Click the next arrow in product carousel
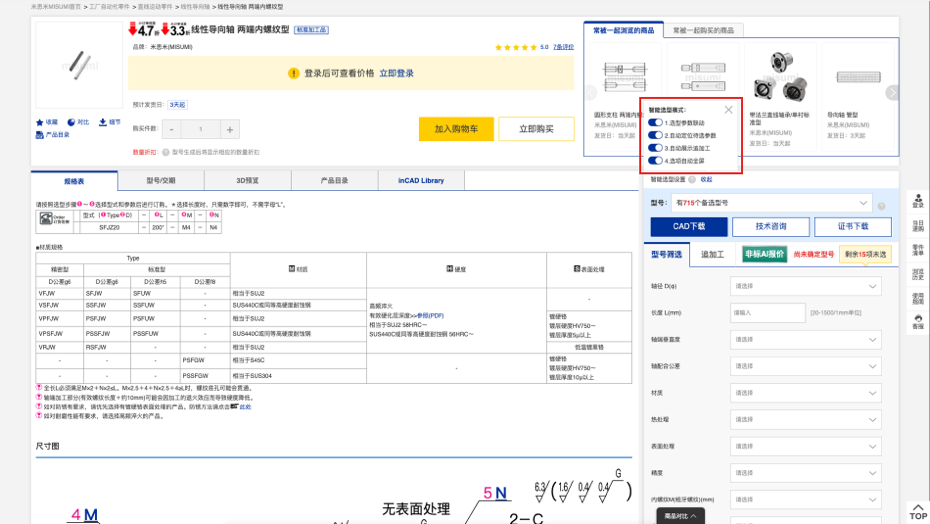Screen dimensions: 930x524 (892, 92)
